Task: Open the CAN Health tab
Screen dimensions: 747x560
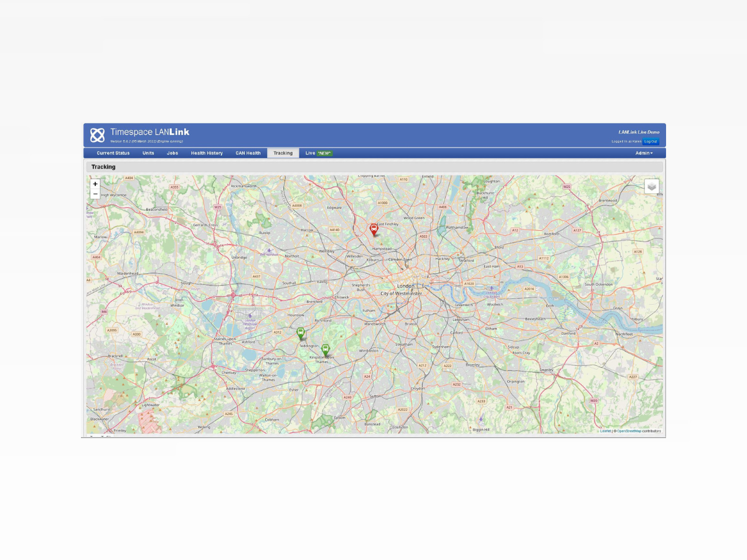Action: click(248, 153)
